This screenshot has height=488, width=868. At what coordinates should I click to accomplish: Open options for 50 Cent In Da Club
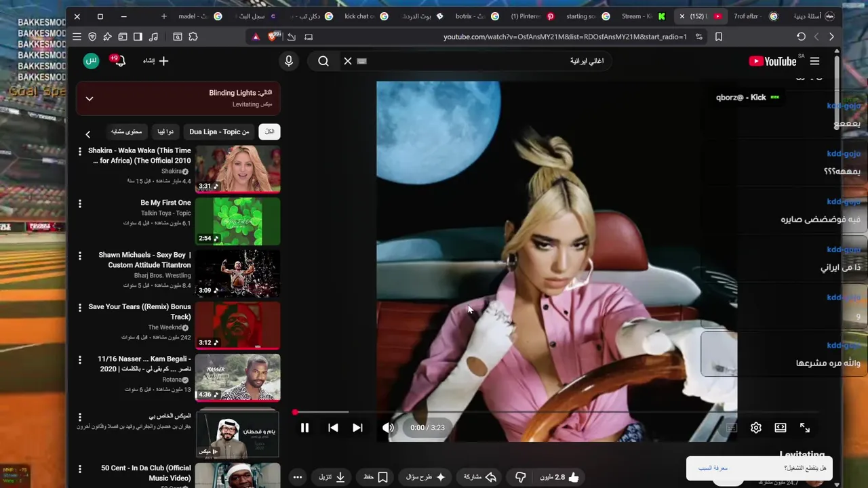[80, 469]
